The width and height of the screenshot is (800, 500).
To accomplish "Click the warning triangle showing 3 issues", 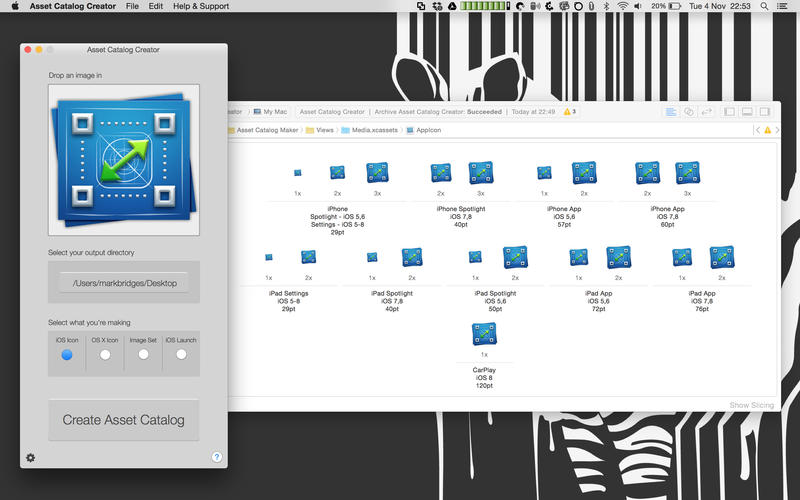I will [x=569, y=112].
